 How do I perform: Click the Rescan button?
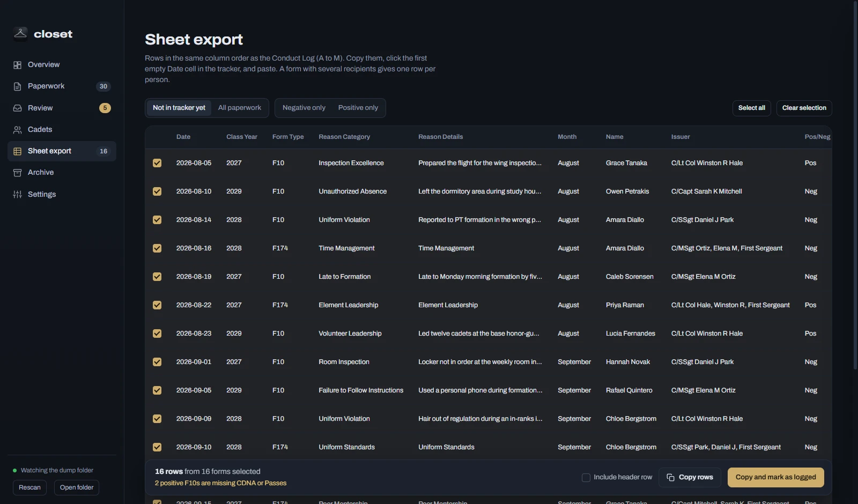29,487
